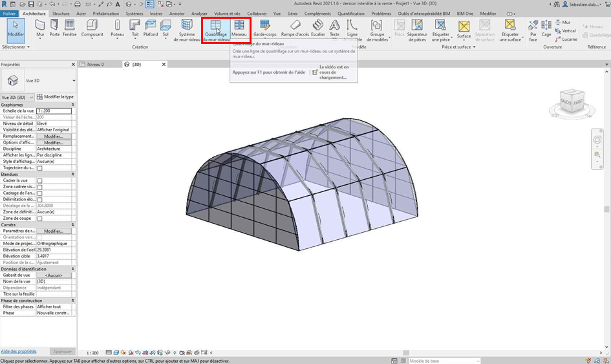
Task: Click Modifier le type button
Action: (x=55, y=97)
